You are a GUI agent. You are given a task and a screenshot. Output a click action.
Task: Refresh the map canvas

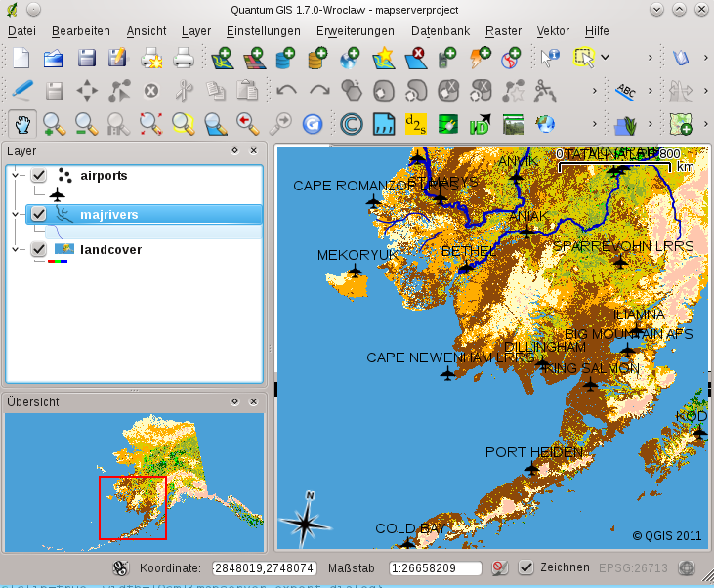point(313,124)
